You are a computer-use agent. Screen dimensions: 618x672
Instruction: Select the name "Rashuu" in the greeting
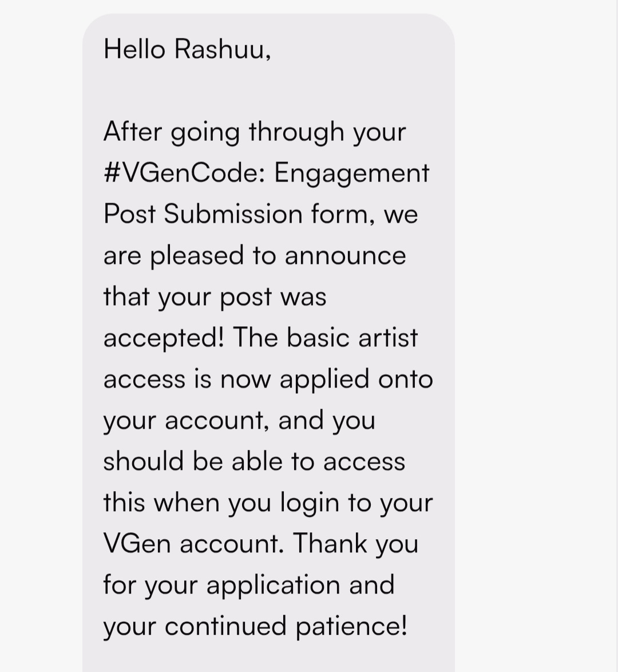tap(222, 49)
